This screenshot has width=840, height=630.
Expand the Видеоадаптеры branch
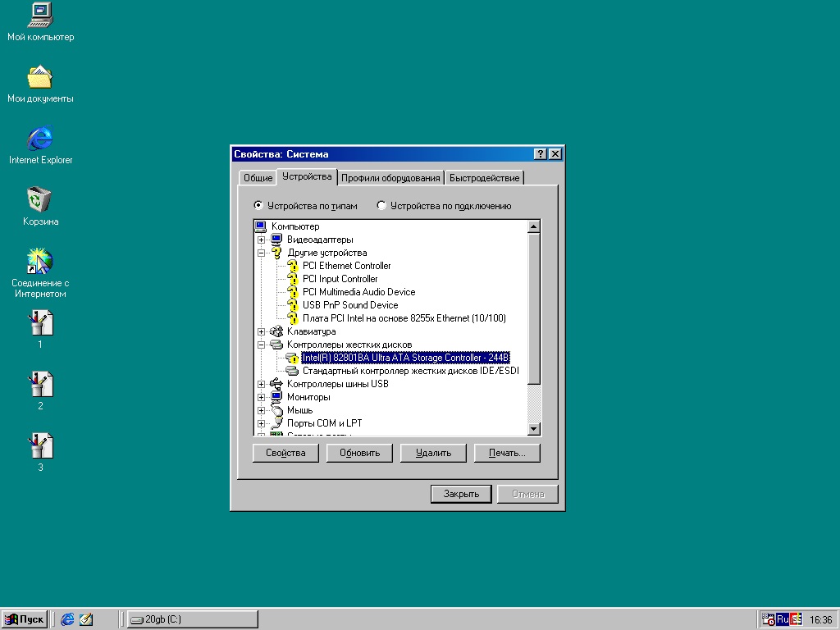[261, 240]
